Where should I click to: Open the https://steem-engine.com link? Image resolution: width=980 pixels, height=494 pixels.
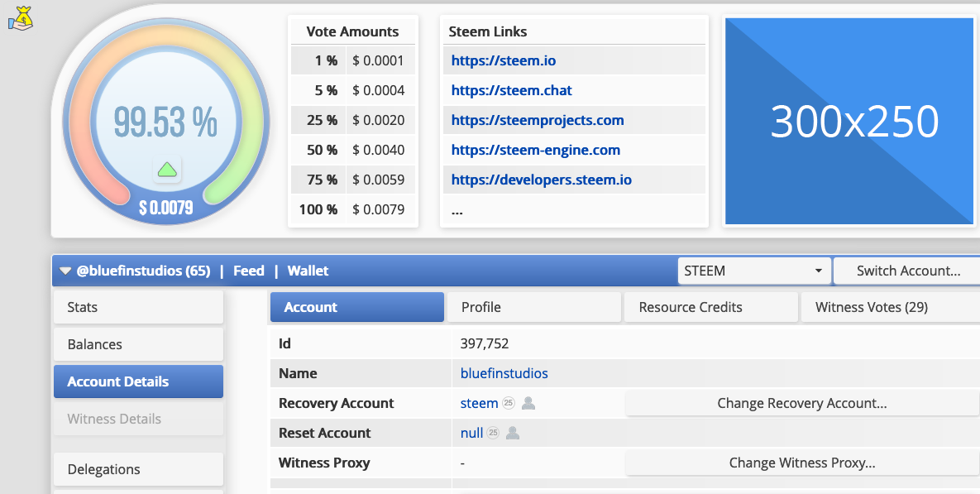pos(536,150)
